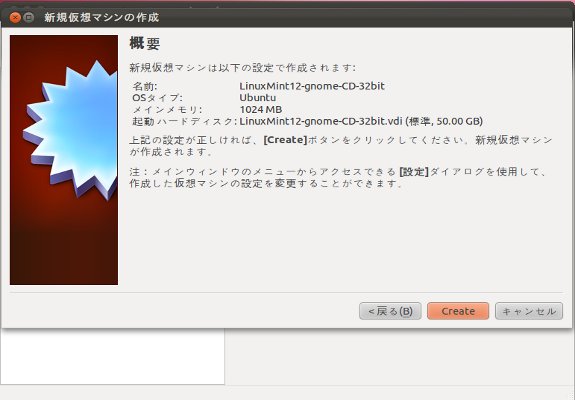Image resolution: width=575 pixels, height=400 pixels.
Task: Click the 概要 heading
Action: pos(145,44)
